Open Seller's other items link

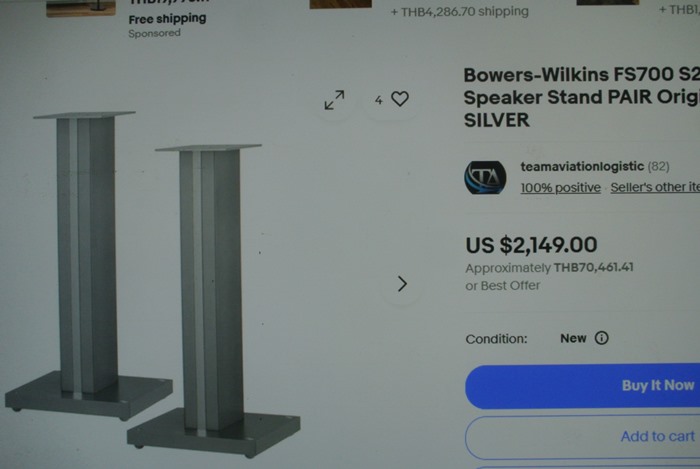655,187
